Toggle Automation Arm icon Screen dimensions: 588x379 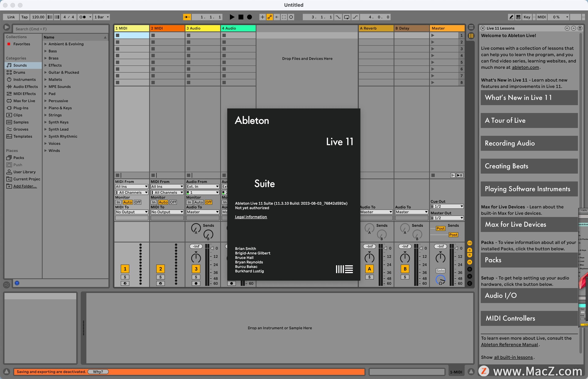click(x=270, y=17)
